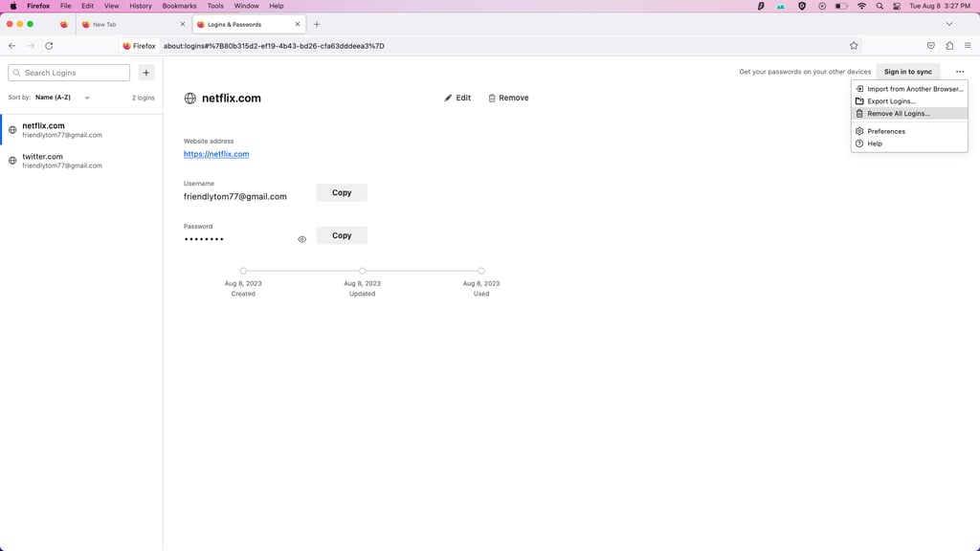Click the Used timeline marker
Image resolution: width=980 pixels, height=551 pixels.
[x=481, y=271]
